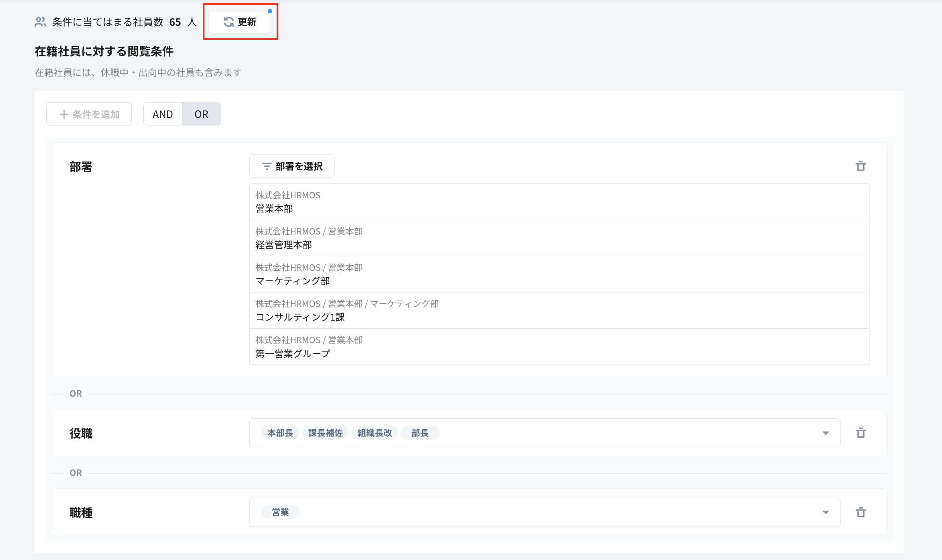942x560 pixels.
Task: Delete the 役職 condition with trash icon
Action: point(861,433)
